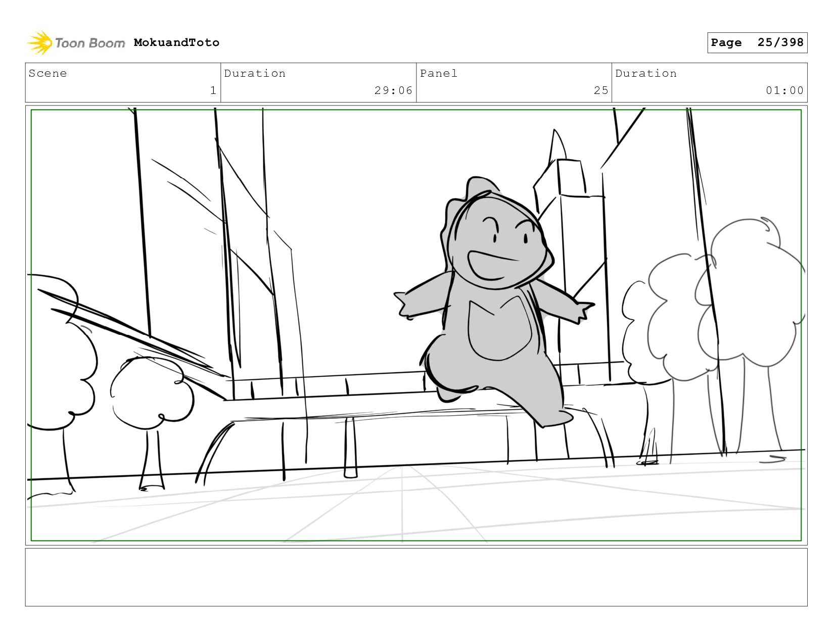Click the Page 25/398 indicator box
834x644 pixels.
click(x=757, y=42)
